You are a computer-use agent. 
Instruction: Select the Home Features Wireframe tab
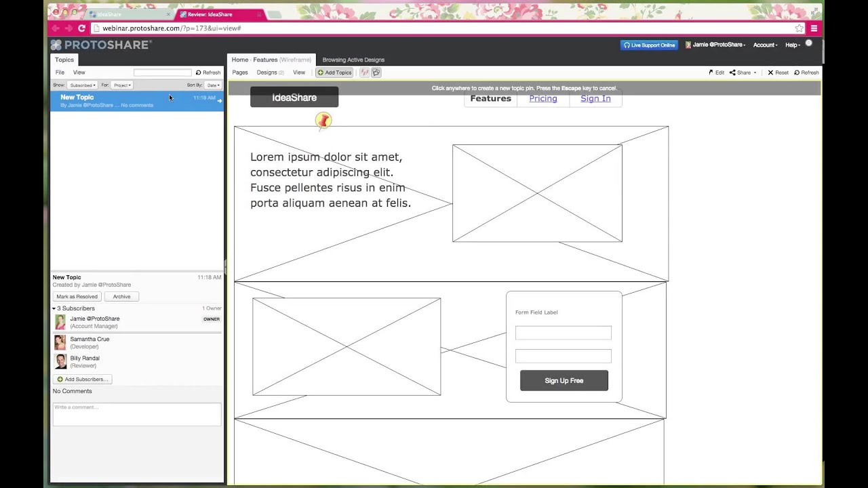[x=271, y=60]
